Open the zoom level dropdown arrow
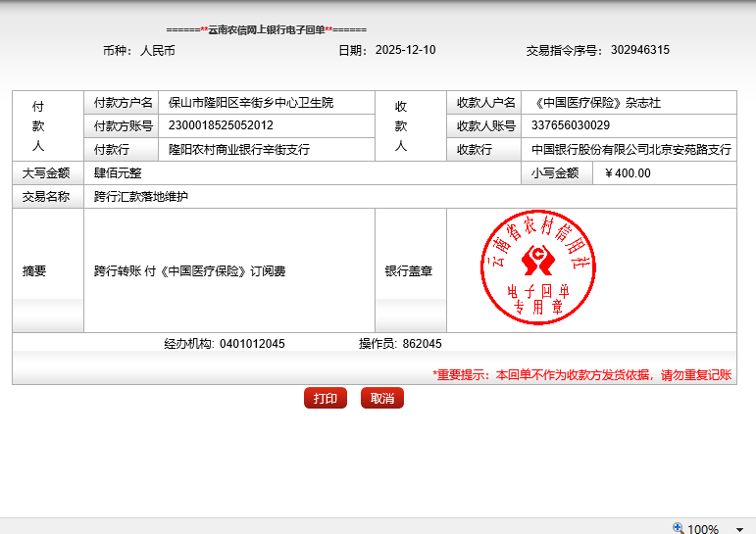The width and height of the screenshot is (756, 534). [x=739, y=529]
